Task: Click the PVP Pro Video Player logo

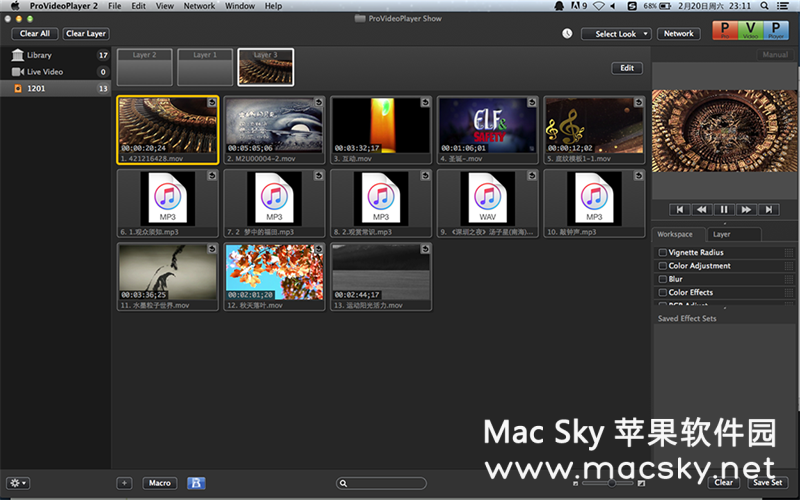Action: click(751, 30)
